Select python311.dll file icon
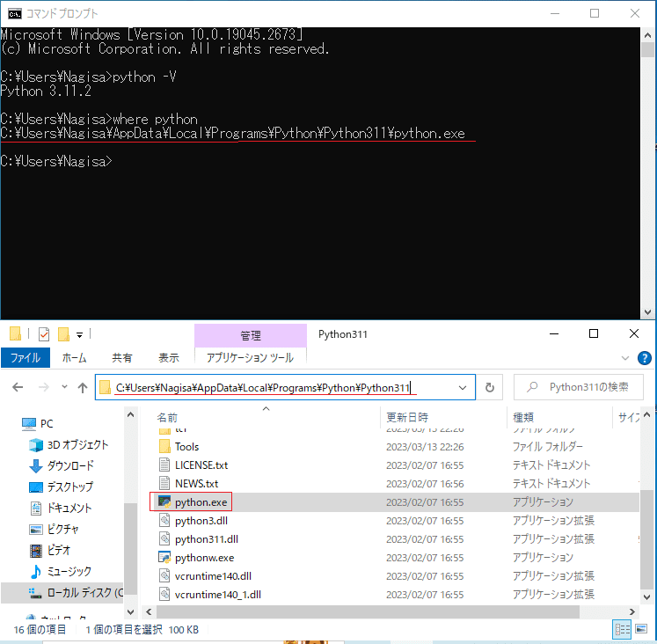Screen dimensions: 657x644 pos(164,538)
